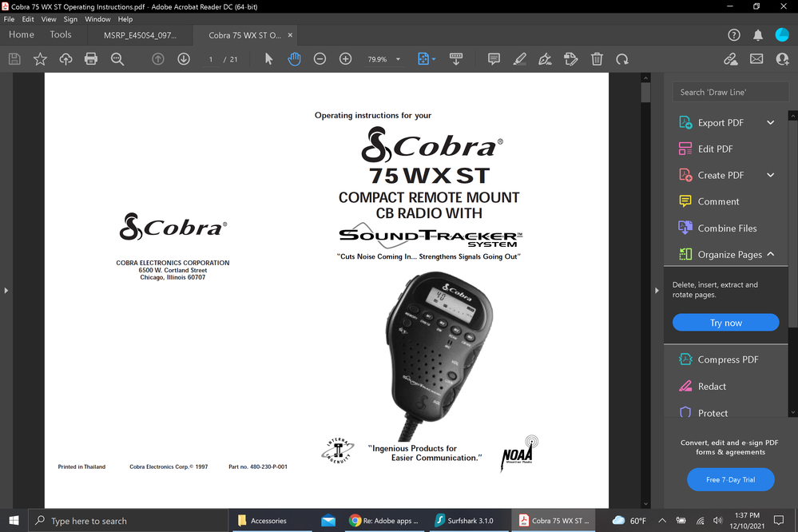This screenshot has width=798, height=532.
Task: Print the document using printer icon
Action: [x=91, y=59]
